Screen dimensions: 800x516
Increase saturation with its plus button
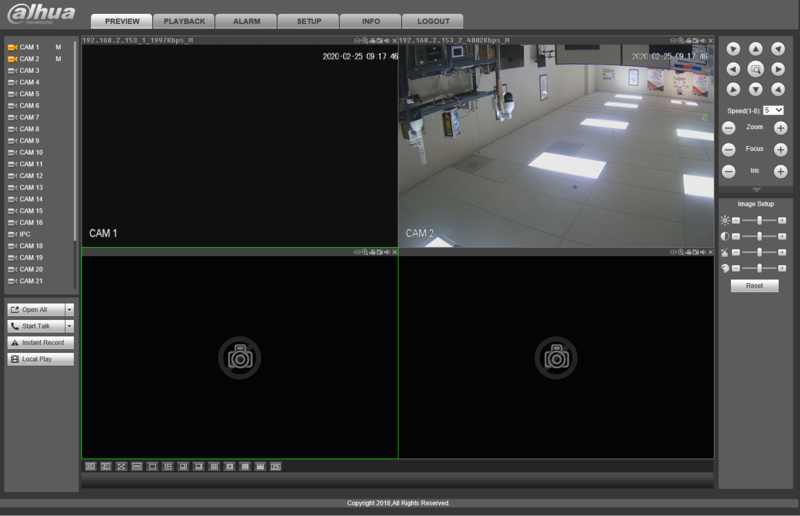782,252
